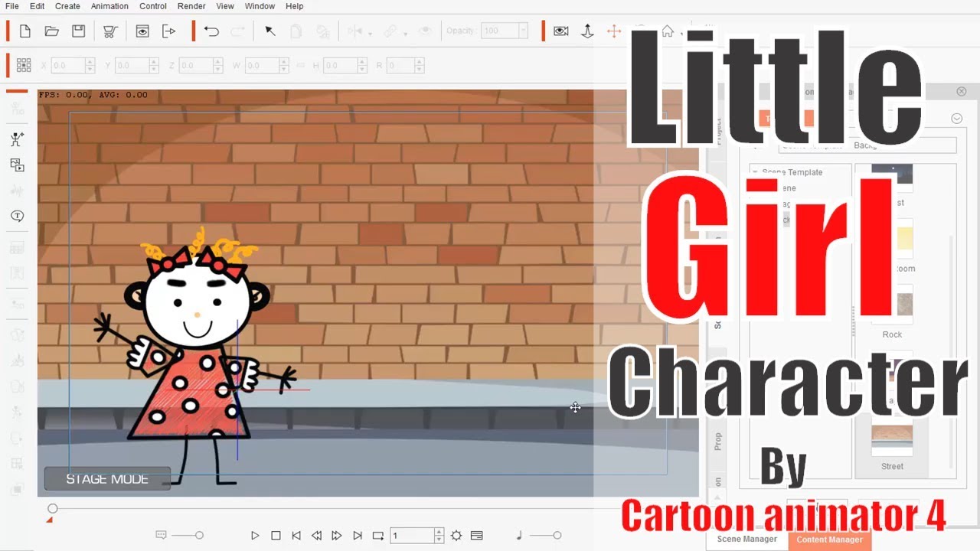Click the volume slider knob

coord(557,536)
